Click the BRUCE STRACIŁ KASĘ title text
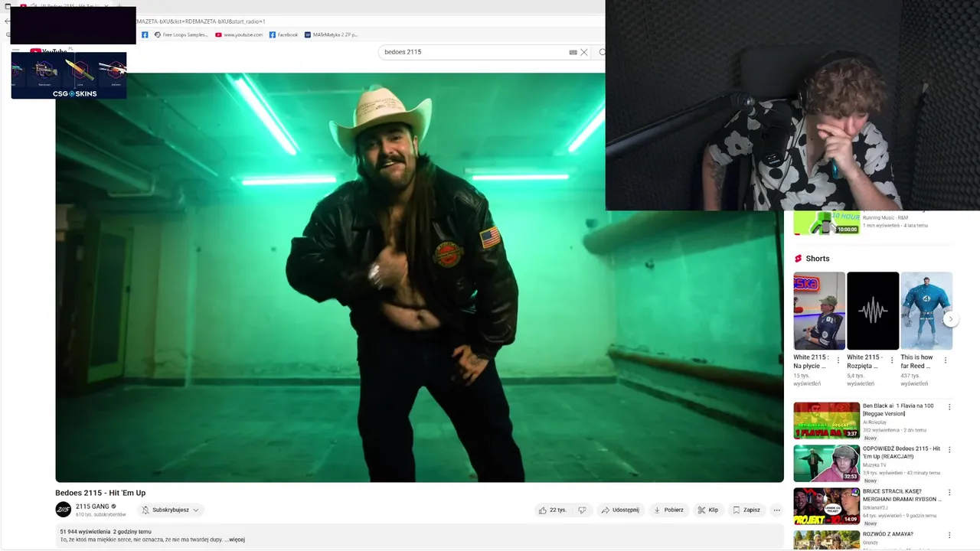980x551 pixels. point(902,495)
